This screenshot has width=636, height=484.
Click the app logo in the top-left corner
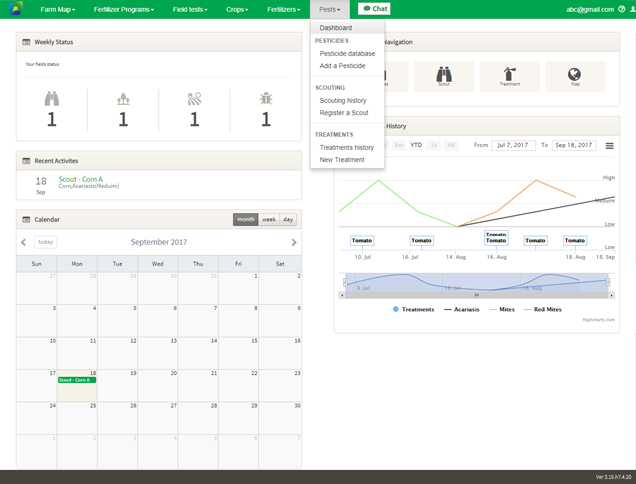pyautogui.click(x=15, y=9)
